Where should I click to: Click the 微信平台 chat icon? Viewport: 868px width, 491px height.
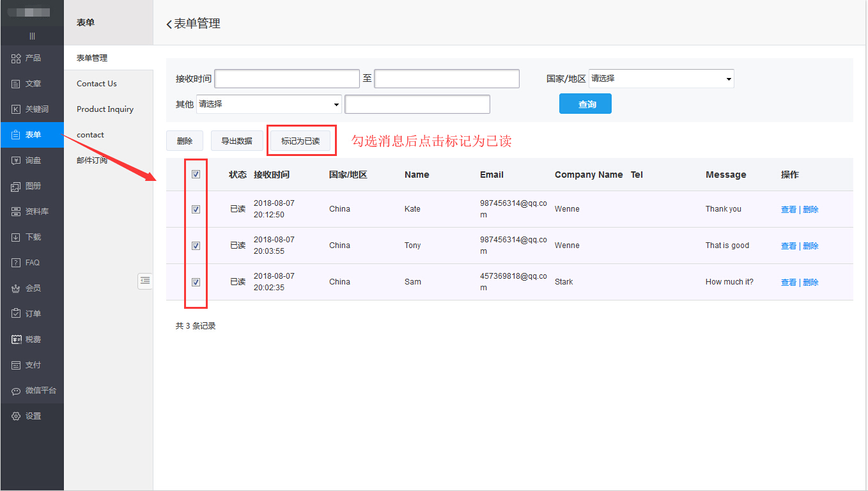17,391
